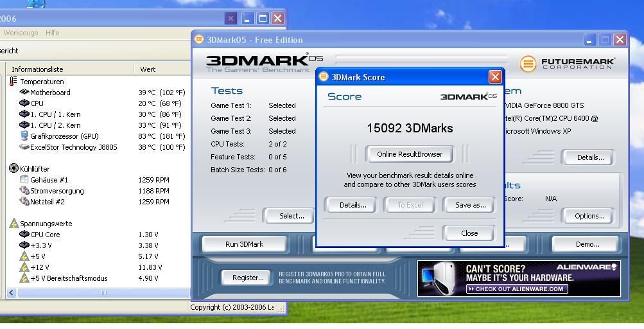Close the 3DMark Score dialog with X
Viewport: 644px width, 329px height.
pyautogui.click(x=495, y=77)
